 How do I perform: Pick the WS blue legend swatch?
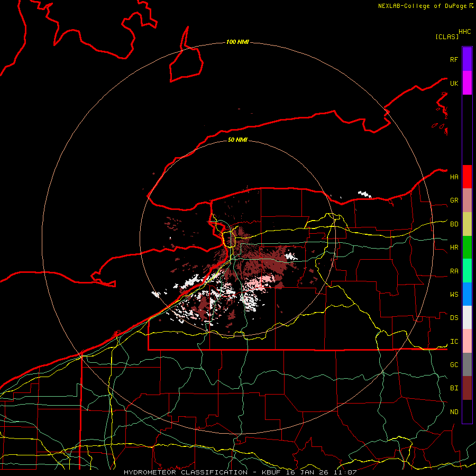coord(467,294)
